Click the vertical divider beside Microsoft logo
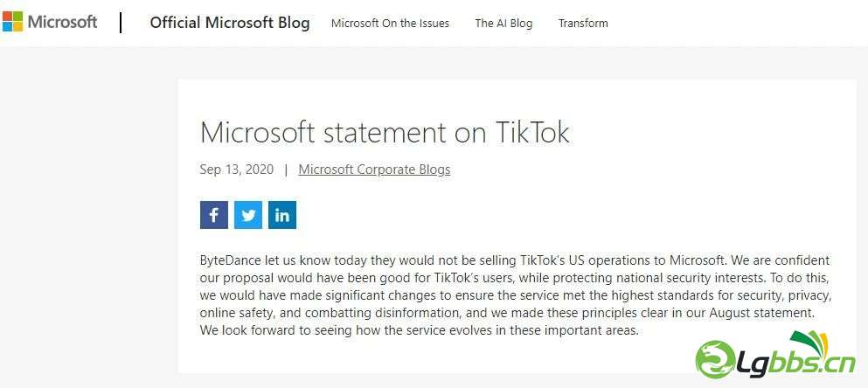 pyautogui.click(x=121, y=23)
